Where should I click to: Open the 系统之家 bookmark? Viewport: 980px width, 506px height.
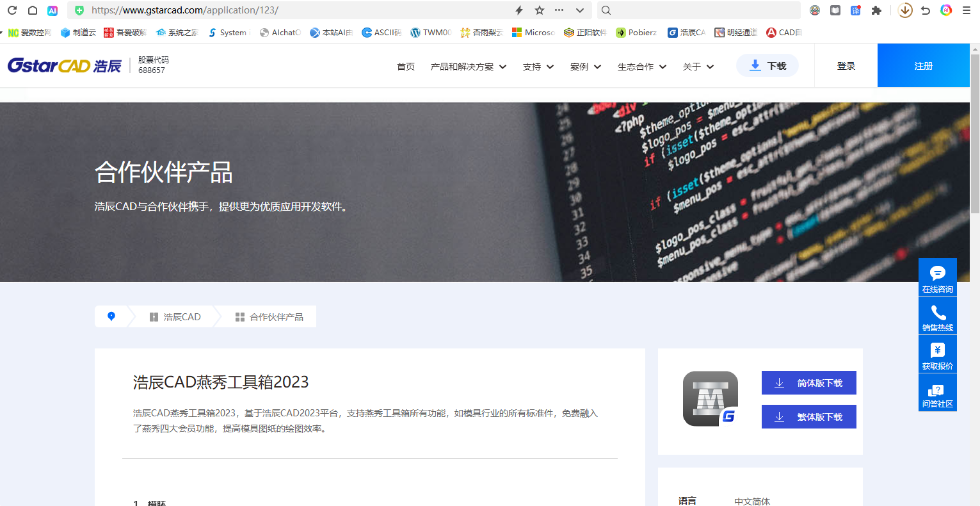click(x=177, y=33)
